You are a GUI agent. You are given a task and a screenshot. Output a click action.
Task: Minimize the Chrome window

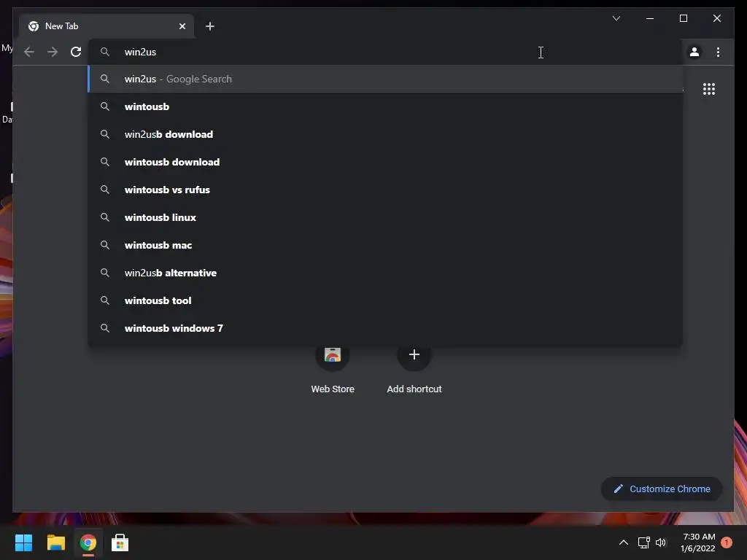click(650, 18)
